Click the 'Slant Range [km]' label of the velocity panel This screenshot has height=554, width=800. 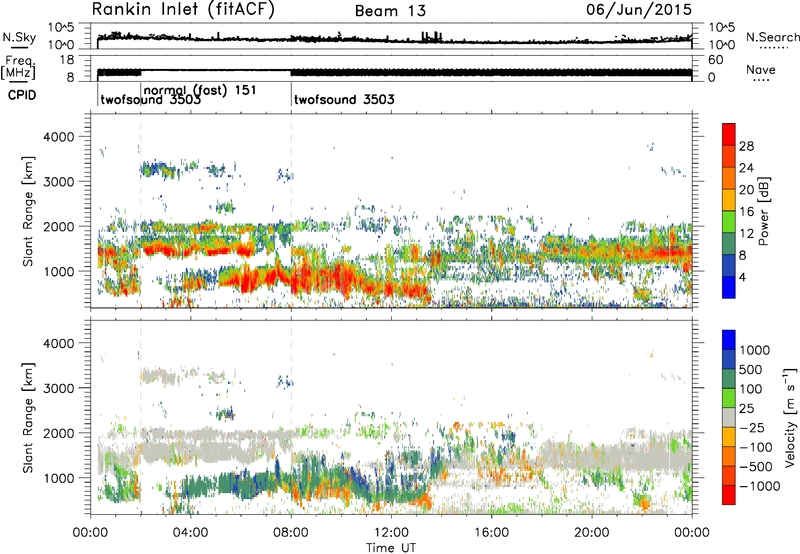click(x=28, y=417)
